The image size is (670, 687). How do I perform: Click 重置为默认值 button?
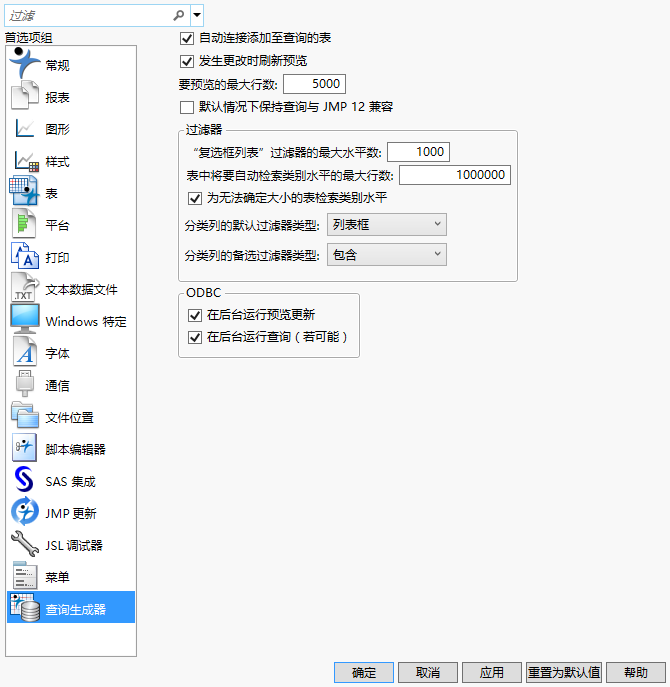tap(564, 672)
